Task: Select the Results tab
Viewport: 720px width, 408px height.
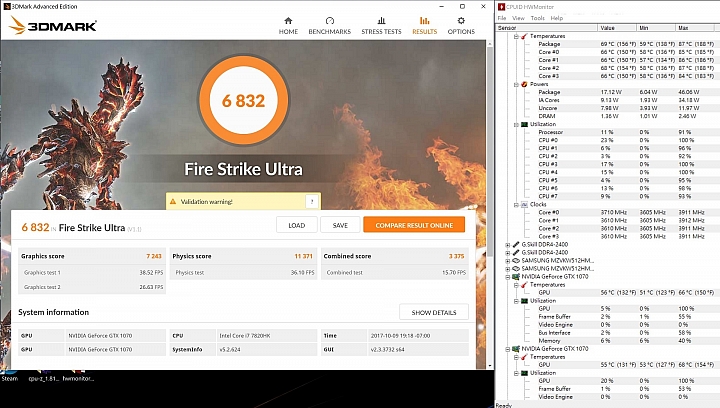Action: (424, 26)
